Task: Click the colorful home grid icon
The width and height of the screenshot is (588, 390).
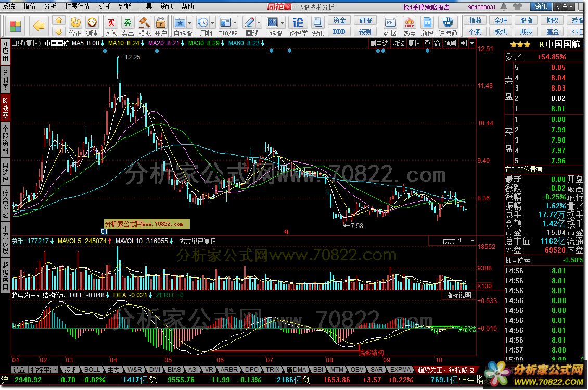Action: 16,26
